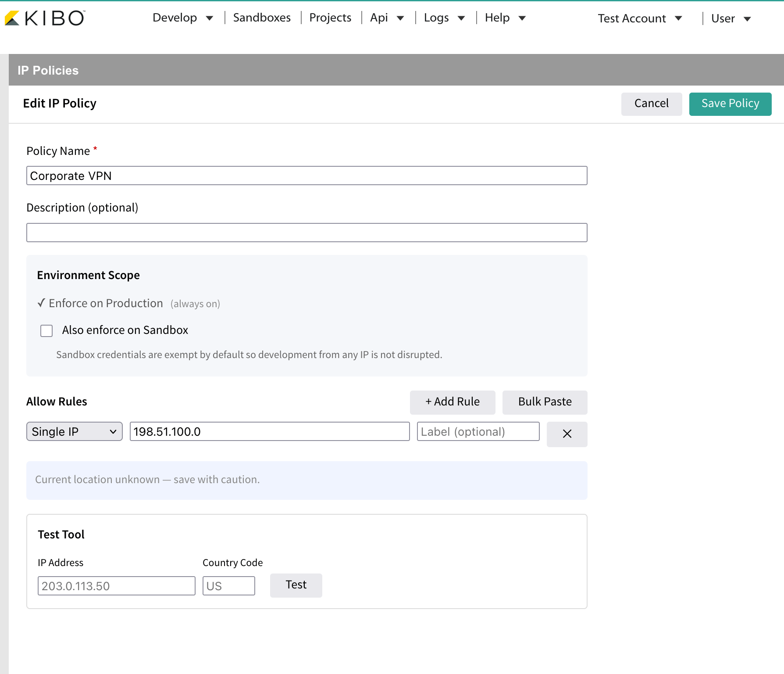Screen dimensions: 784x674
Task: Go to Sandboxes
Action: 262,18
